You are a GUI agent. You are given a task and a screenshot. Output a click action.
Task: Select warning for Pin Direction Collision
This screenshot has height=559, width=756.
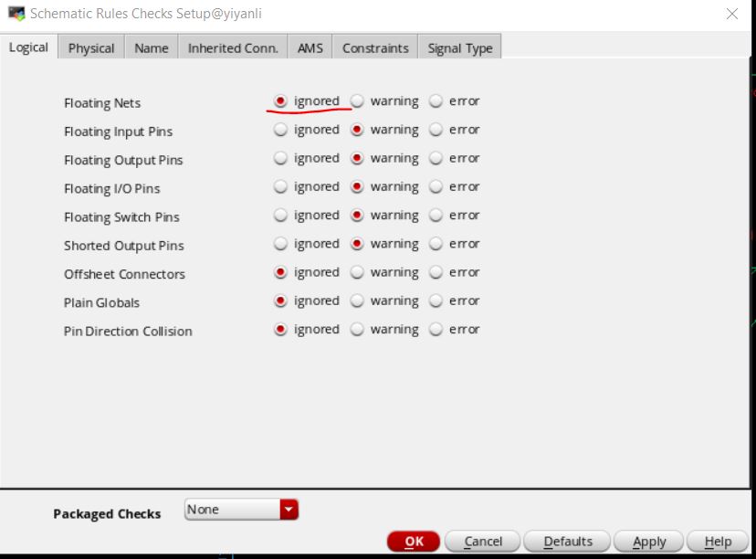click(x=358, y=329)
